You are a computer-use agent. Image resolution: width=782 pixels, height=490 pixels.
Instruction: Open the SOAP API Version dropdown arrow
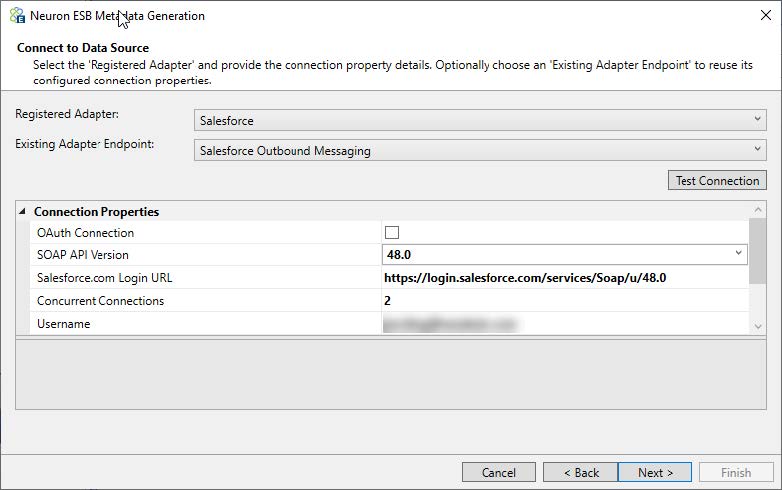[x=739, y=254]
